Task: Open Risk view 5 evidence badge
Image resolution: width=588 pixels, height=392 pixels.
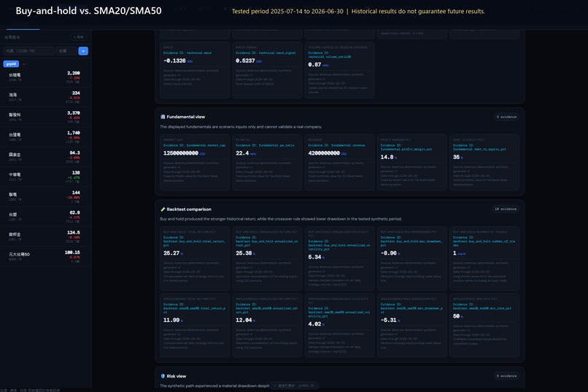Action: pyautogui.click(x=506, y=376)
